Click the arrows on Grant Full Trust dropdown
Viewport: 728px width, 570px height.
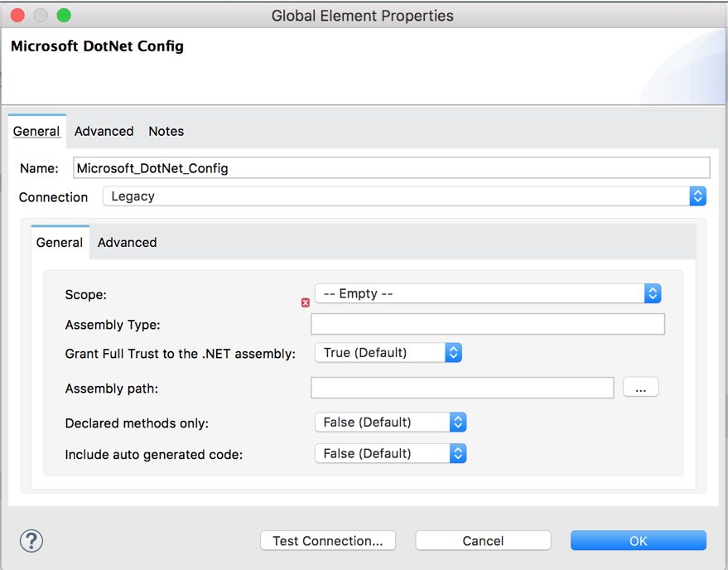[x=453, y=352]
